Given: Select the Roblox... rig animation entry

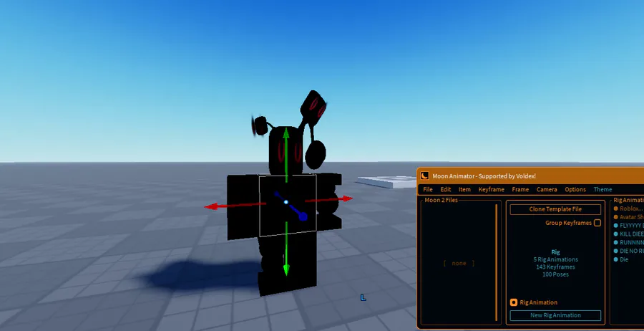Looking at the screenshot, I should point(629,209).
